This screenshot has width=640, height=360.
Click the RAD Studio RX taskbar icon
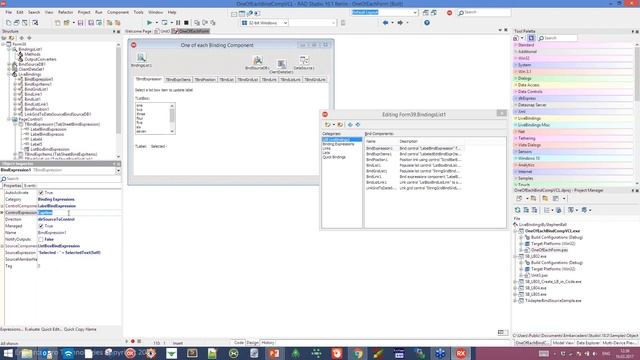(461, 353)
